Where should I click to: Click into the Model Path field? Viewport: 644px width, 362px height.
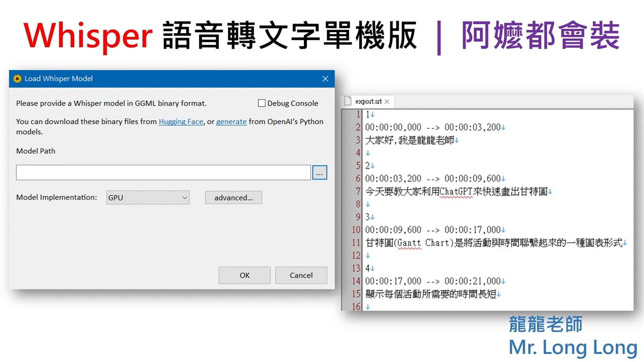coord(164,172)
